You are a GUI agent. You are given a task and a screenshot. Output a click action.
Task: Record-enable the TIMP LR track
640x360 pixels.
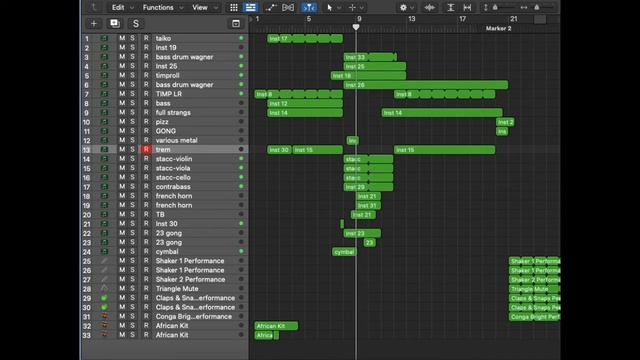point(146,94)
